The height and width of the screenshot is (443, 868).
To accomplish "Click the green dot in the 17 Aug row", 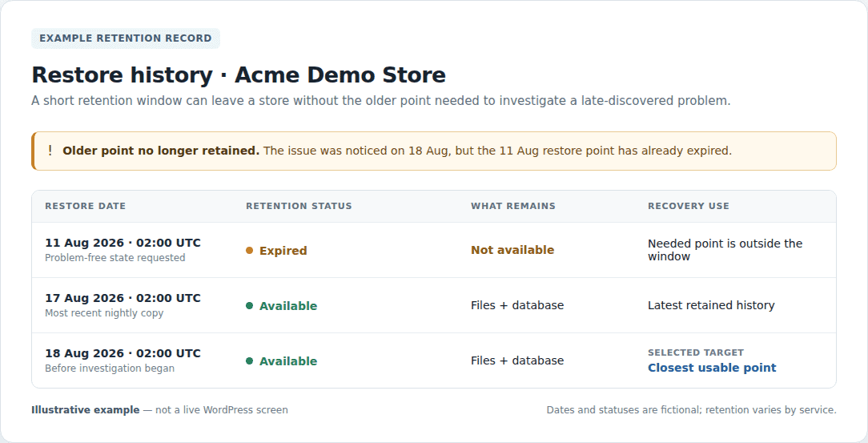I will (249, 306).
